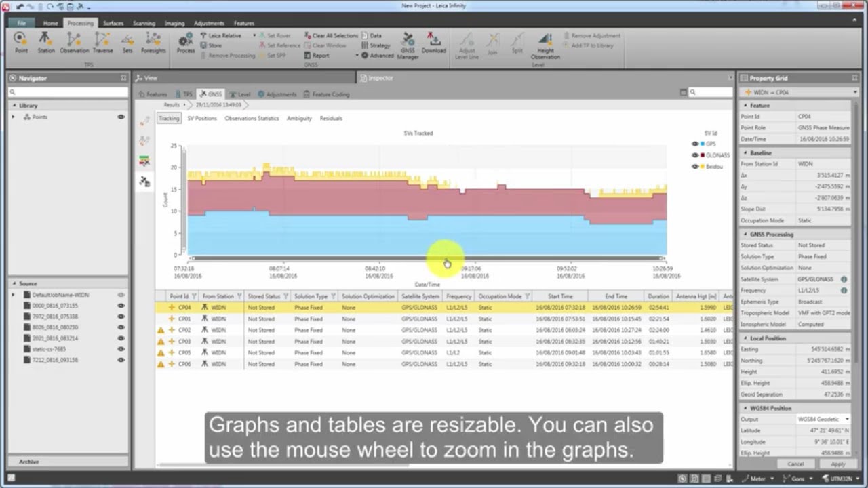Open the Report command

317,56
